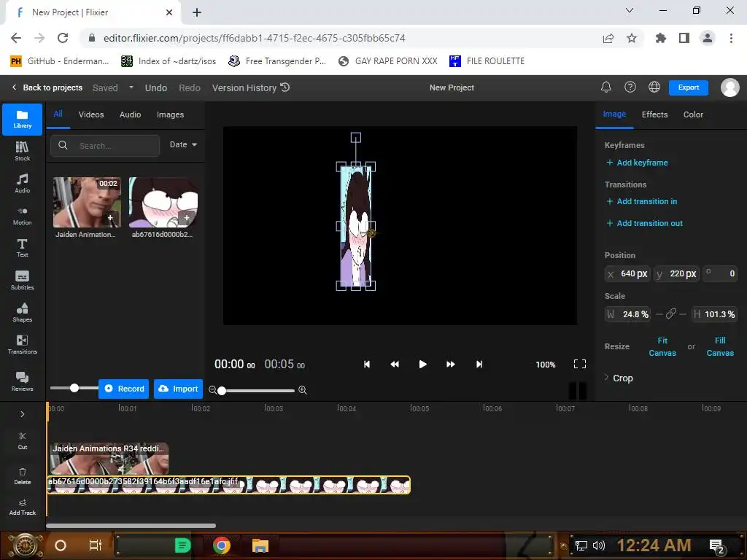This screenshot has width=747, height=560.
Task: Zoom in timeline with plus magnifier
Action: pyautogui.click(x=303, y=390)
